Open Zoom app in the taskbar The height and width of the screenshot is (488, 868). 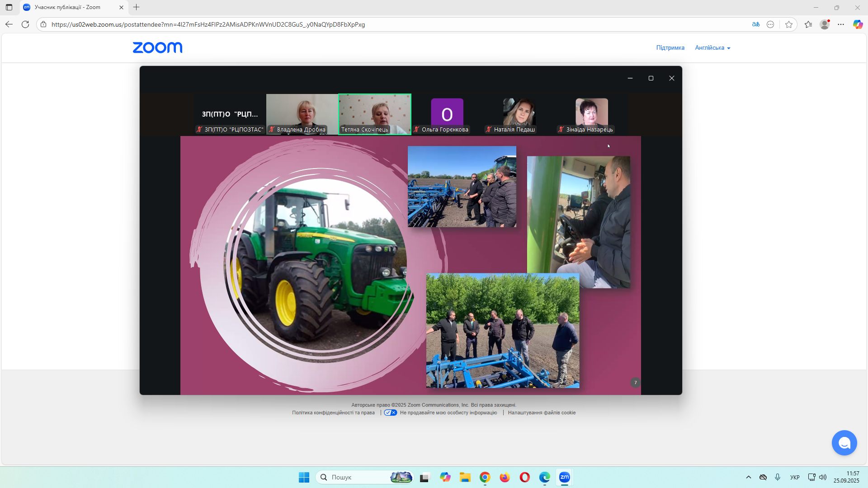[564, 477]
